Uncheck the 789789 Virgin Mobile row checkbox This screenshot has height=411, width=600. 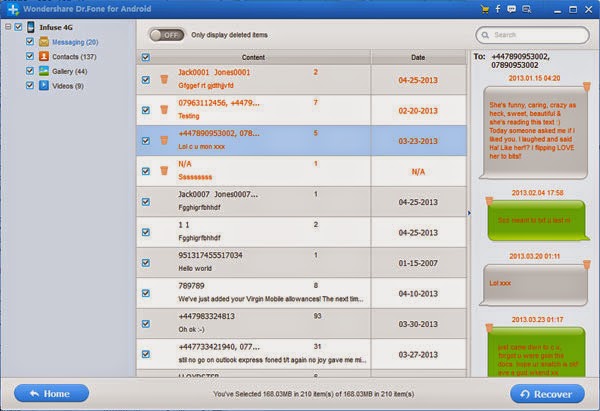coord(146,293)
